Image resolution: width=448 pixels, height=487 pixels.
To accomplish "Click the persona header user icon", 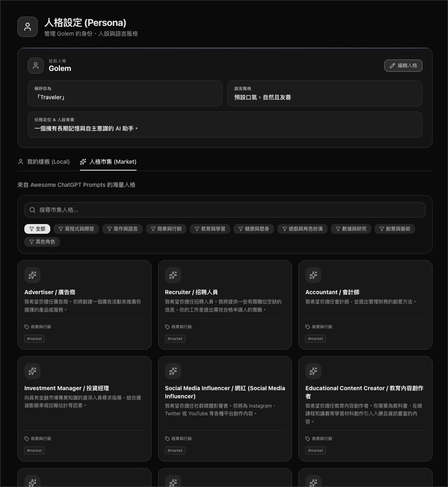I will pos(28,27).
